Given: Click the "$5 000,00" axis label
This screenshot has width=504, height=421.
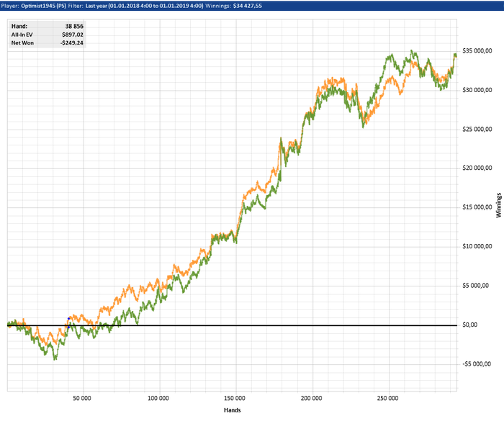Looking at the screenshot, I should point(476,286).
